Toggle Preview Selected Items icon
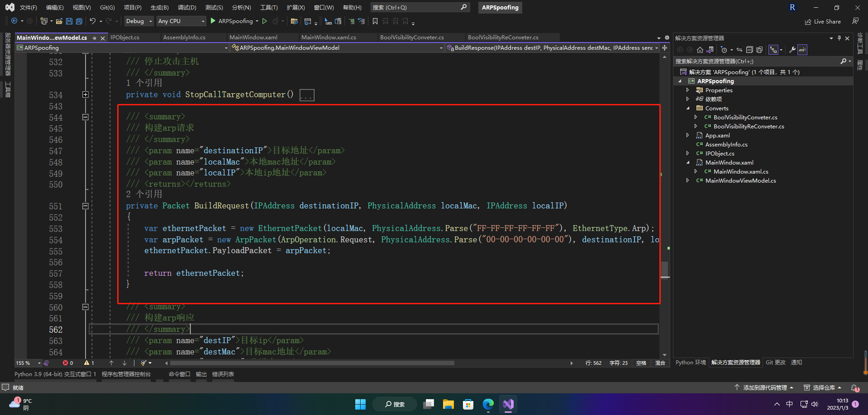This screenshot has width=868, height=415. pyautogui.click(x=802, y=50)
